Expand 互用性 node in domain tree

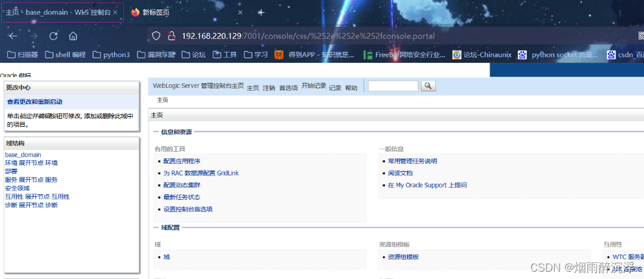[37, 197]
